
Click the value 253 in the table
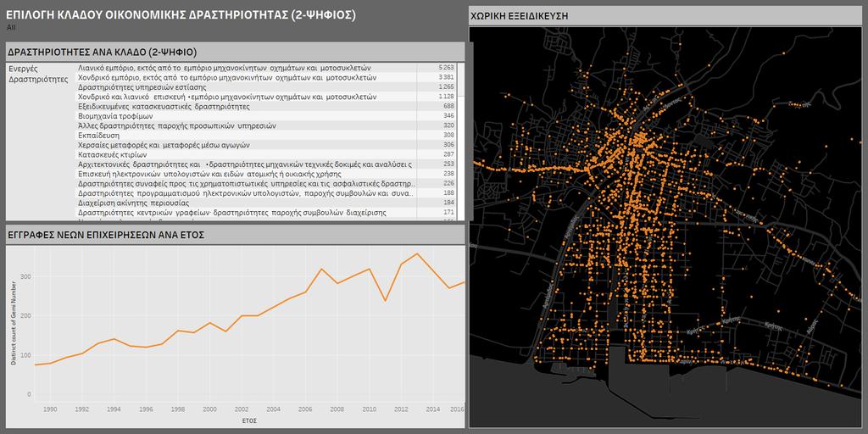tap(448, 164)
